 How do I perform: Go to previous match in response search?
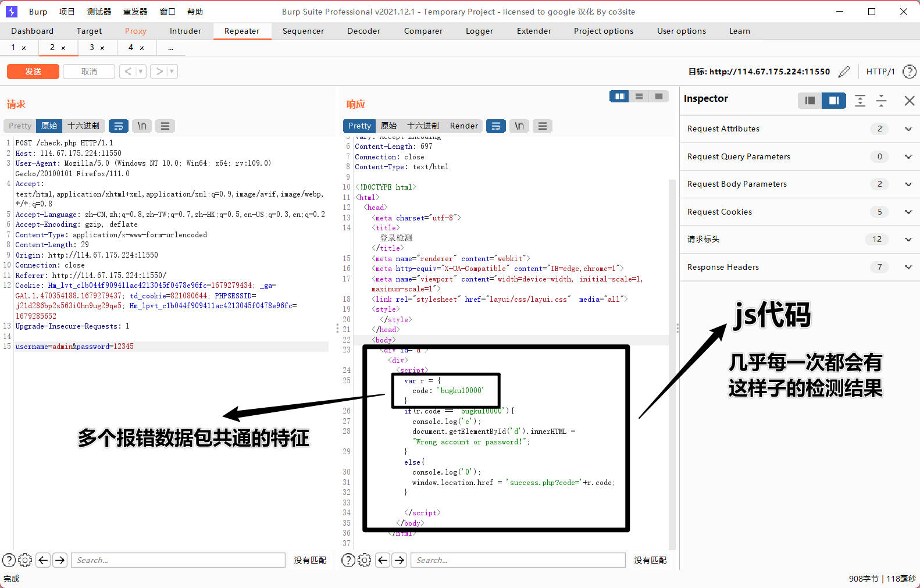click(x=383, y=560)
